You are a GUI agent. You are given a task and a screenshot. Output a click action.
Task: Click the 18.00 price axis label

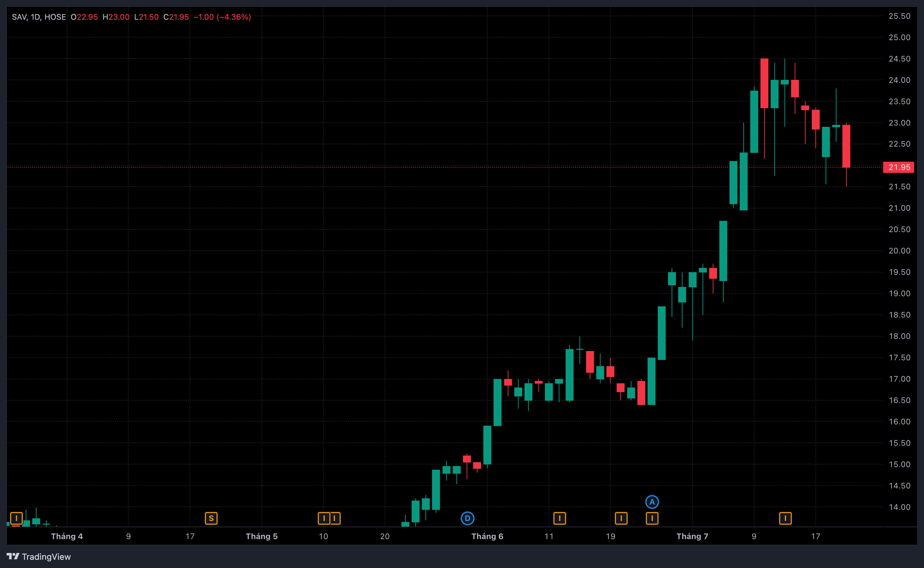899,336
